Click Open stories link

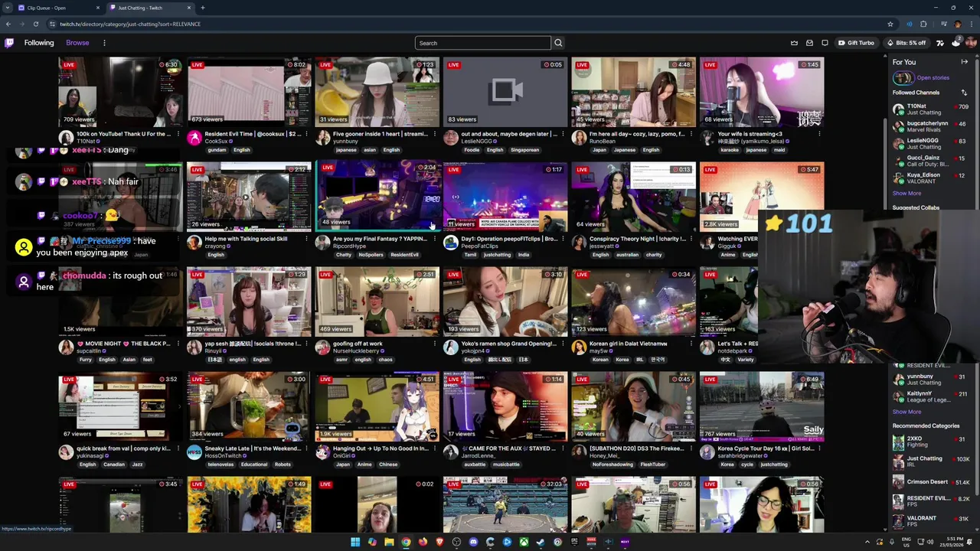coord(933,77)
